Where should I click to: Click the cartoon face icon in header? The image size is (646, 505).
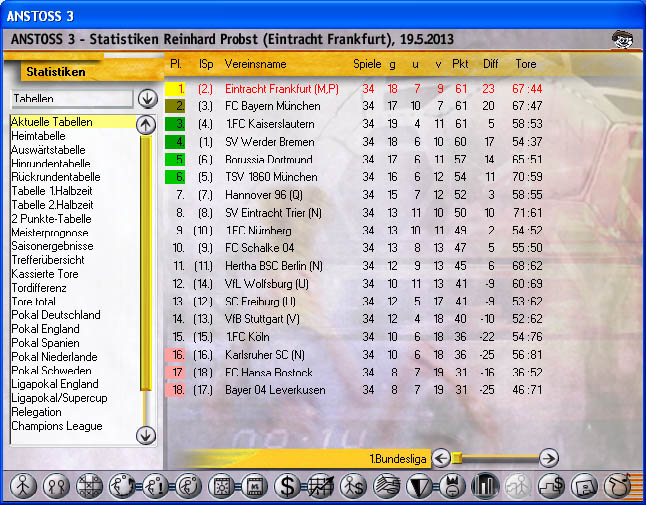pyautogui.click(x=622, y=40)
